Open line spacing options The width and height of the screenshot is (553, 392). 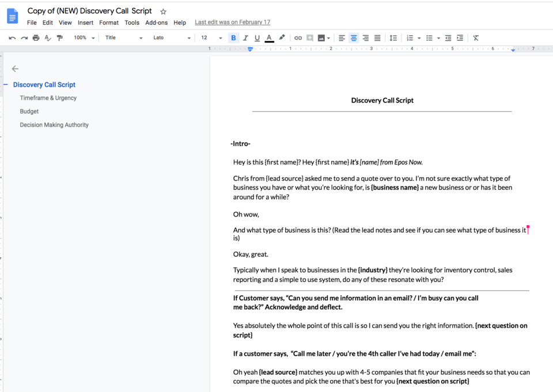393,38
